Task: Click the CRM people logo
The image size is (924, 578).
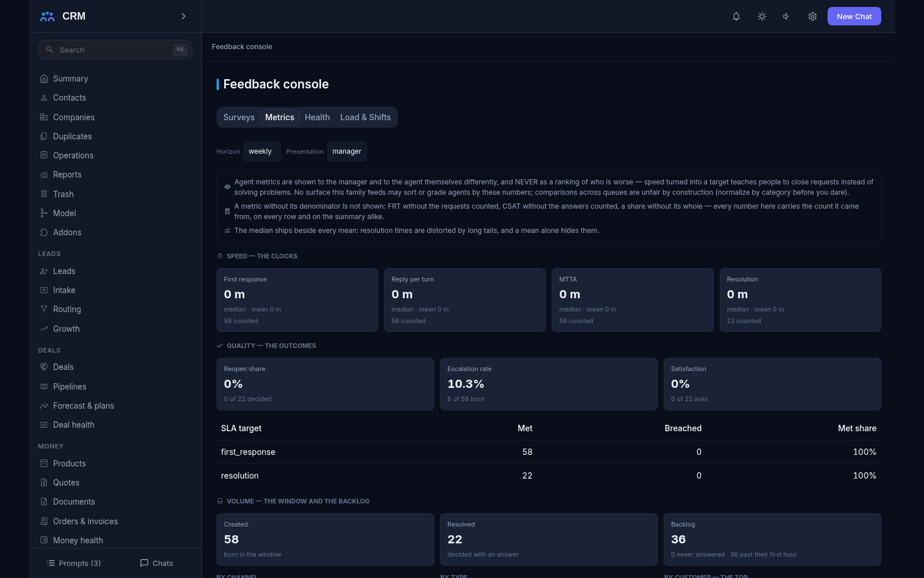Action: click(x=47, y=16)
